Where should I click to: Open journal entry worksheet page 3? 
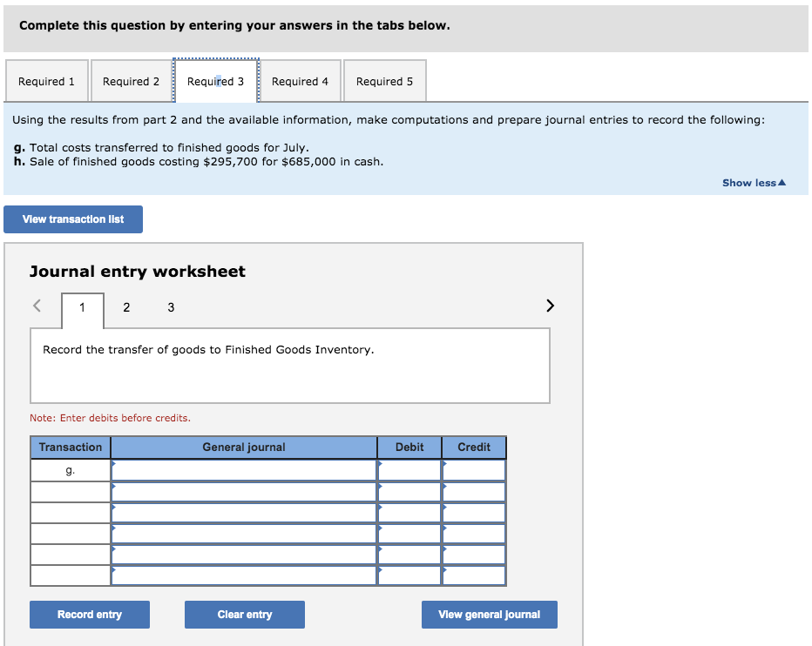(x=171, y=307)
